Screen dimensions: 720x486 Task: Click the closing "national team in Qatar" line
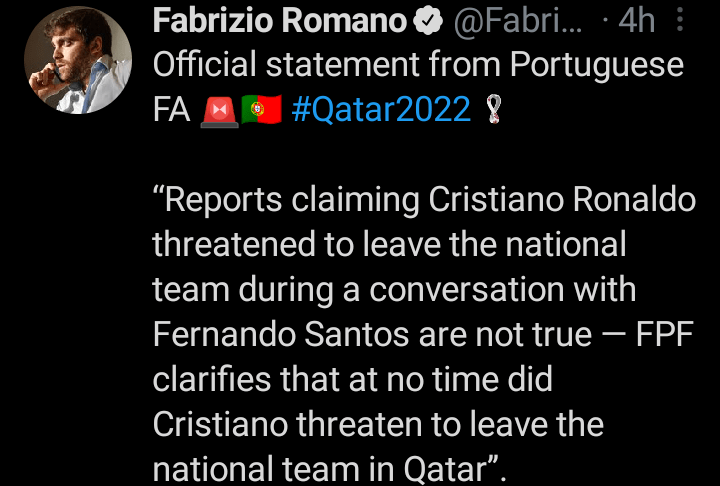[x=328, y=468]
